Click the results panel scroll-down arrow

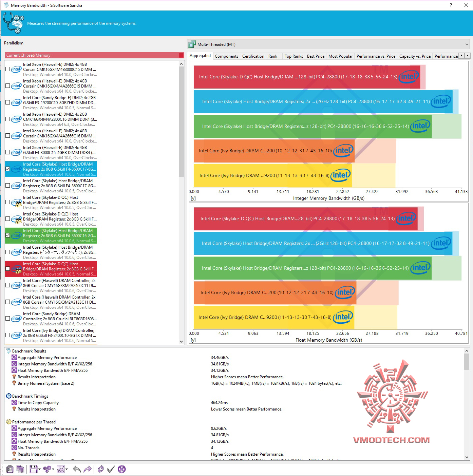467,457
